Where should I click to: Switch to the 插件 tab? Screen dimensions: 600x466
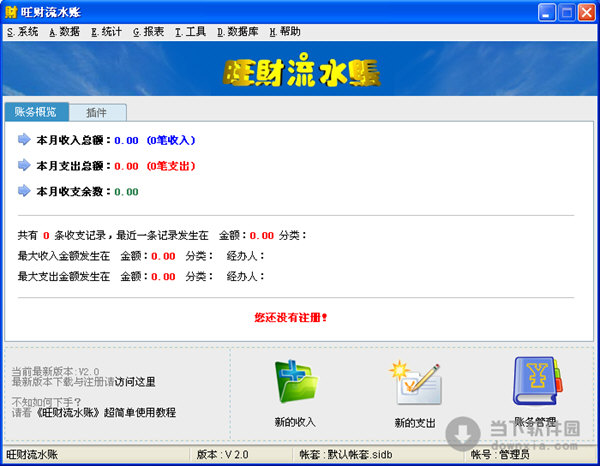click(97, 112)
